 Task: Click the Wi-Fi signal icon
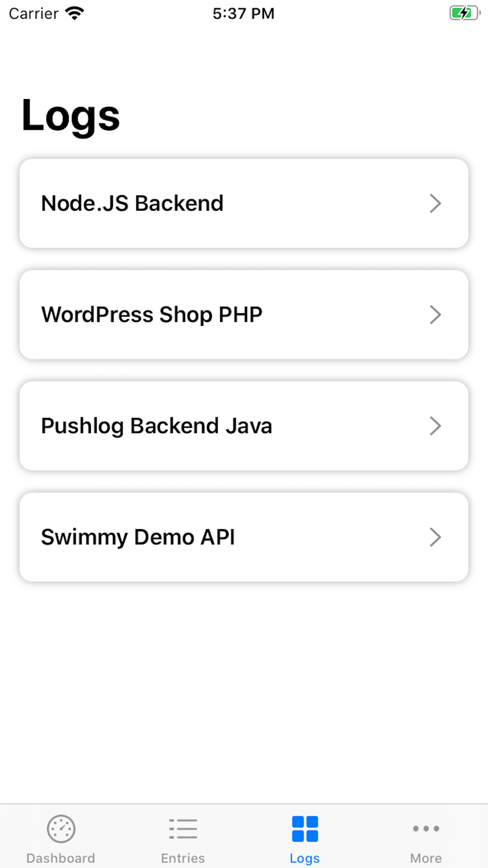[x=75, y=13]
